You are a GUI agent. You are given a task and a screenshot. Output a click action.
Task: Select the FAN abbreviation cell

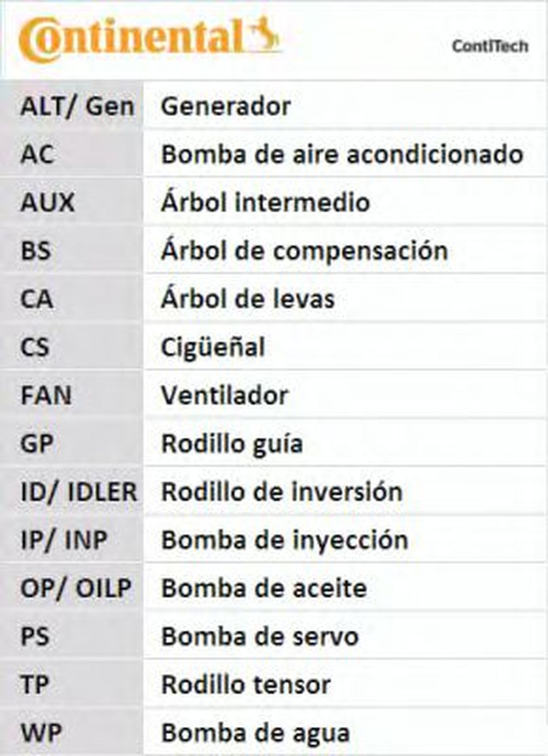point(46,395)
